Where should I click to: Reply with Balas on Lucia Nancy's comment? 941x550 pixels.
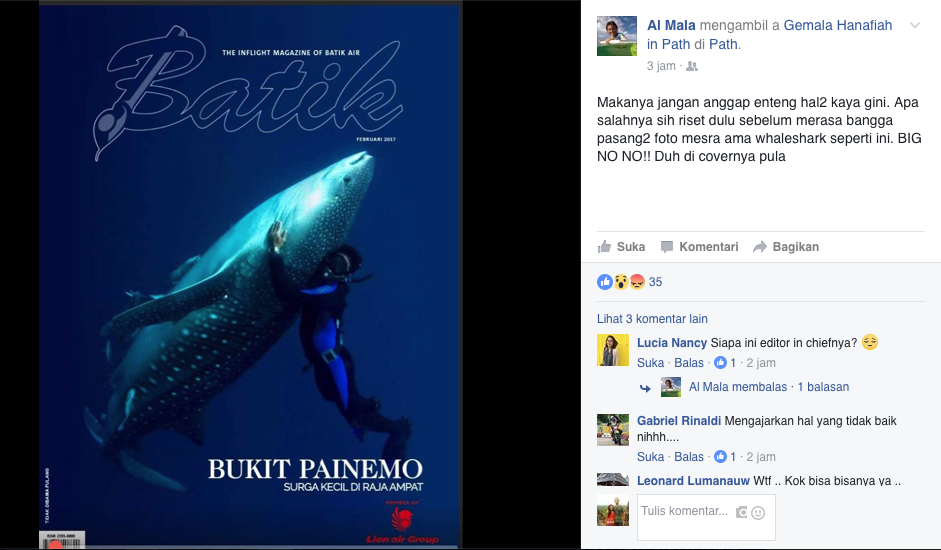[689, 363]
